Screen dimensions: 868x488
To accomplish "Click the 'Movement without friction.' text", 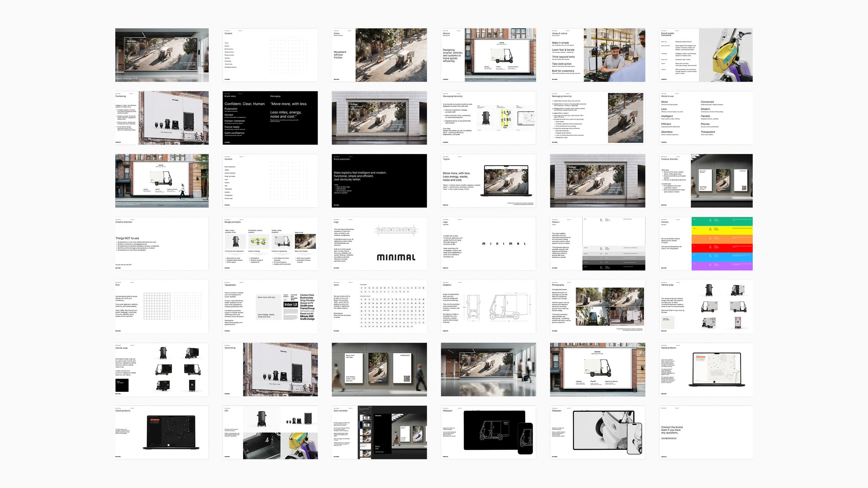I will [x=340, y=55].
